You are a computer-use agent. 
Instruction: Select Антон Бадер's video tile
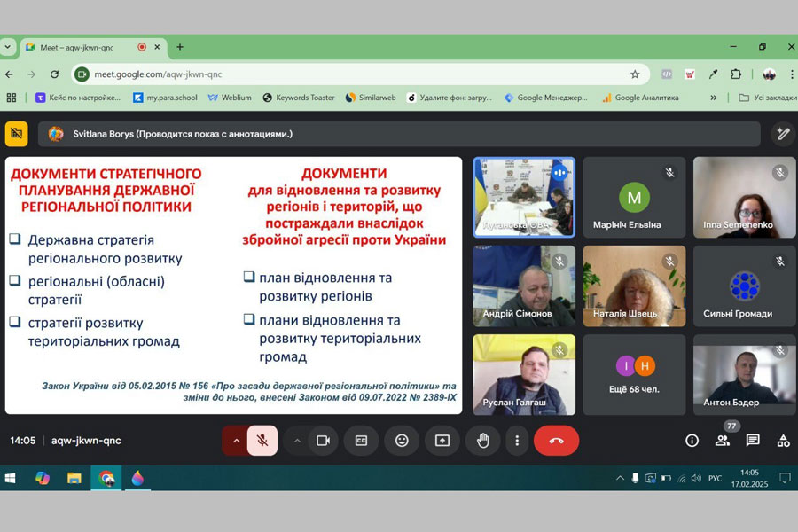(745, 375)
